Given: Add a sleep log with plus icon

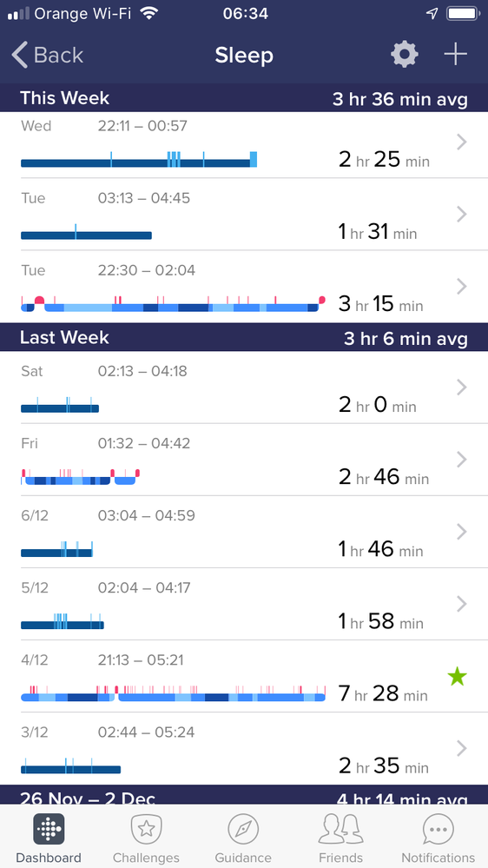Looking at the screenshot, I should click(455, 54).
